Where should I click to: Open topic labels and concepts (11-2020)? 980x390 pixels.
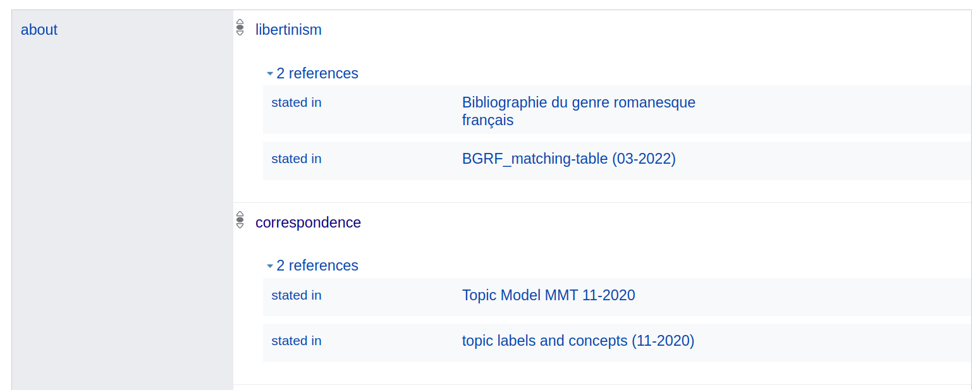coord(578,341)
